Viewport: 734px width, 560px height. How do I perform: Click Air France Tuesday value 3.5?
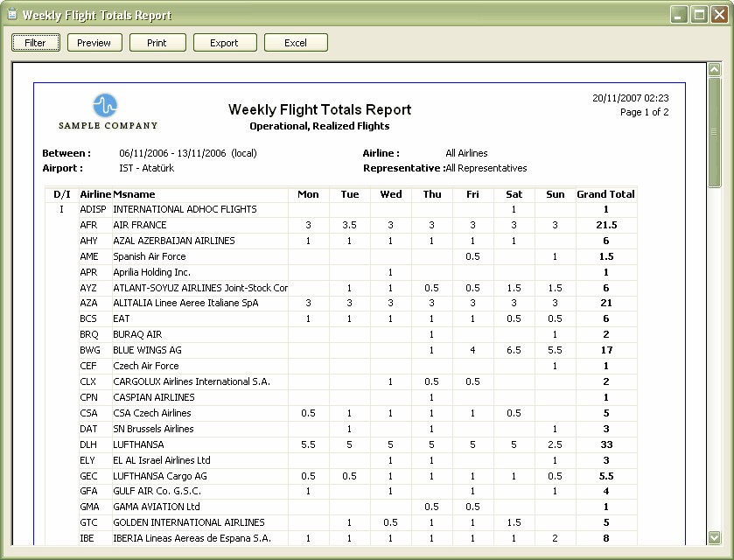click(x=349, y=225)
